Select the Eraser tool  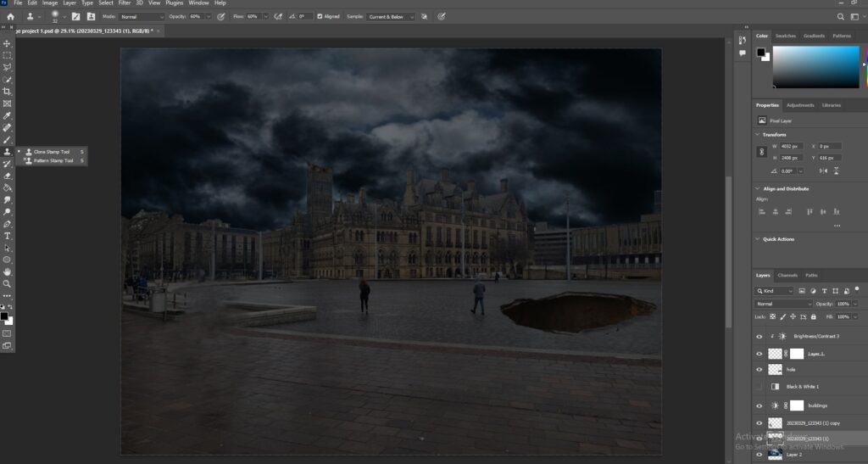click(8, 176)
